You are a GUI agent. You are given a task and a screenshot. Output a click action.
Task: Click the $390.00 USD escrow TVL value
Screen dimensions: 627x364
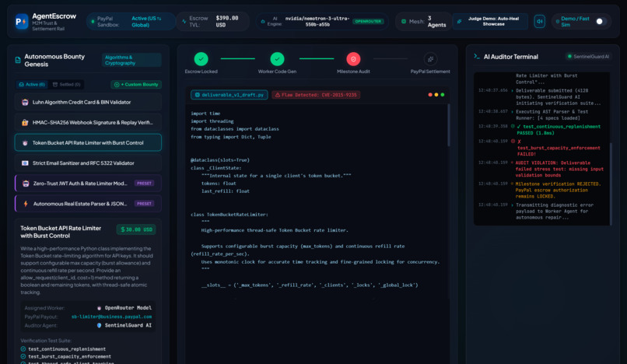point(226,21)
